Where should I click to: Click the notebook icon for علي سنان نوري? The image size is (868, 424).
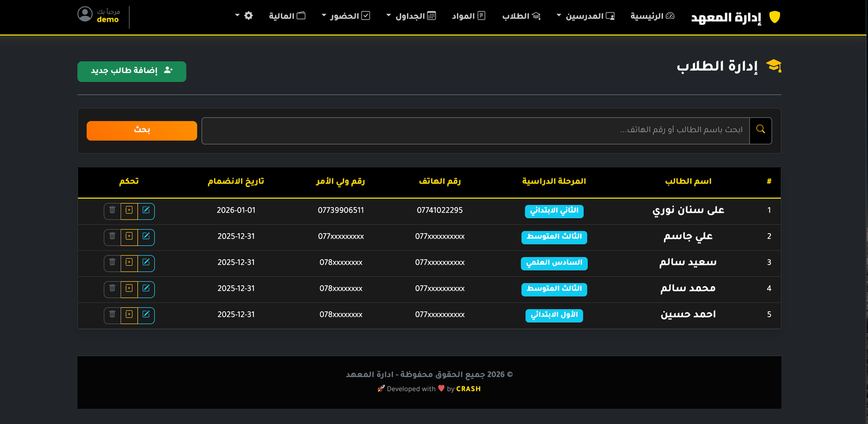[129, 210]
